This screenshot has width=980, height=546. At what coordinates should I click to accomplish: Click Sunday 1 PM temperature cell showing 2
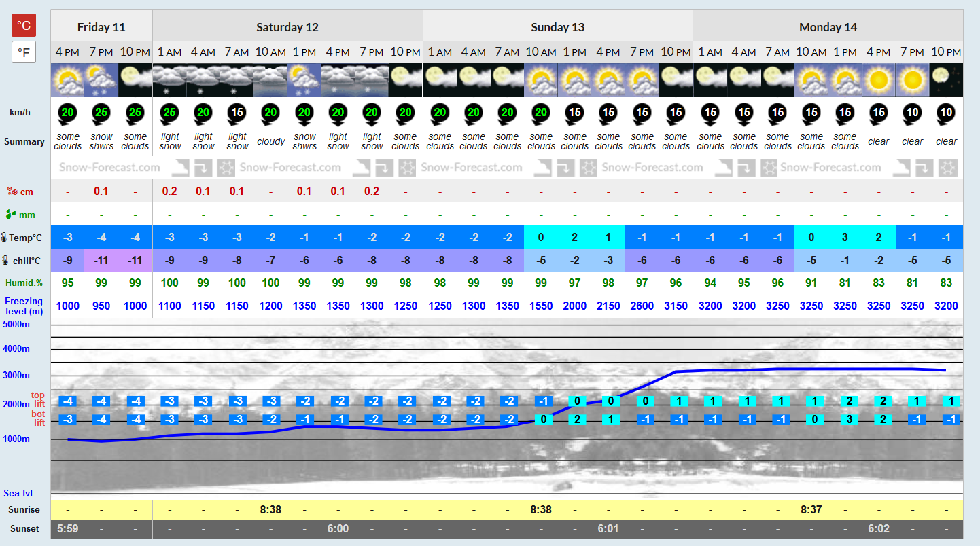[x=574, y=238]
